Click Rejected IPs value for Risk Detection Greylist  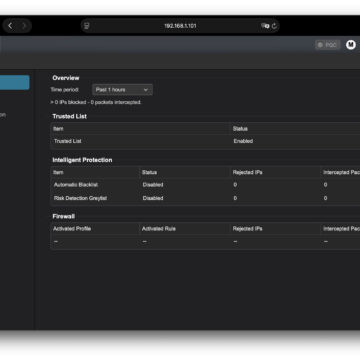[x=235, y=198]
